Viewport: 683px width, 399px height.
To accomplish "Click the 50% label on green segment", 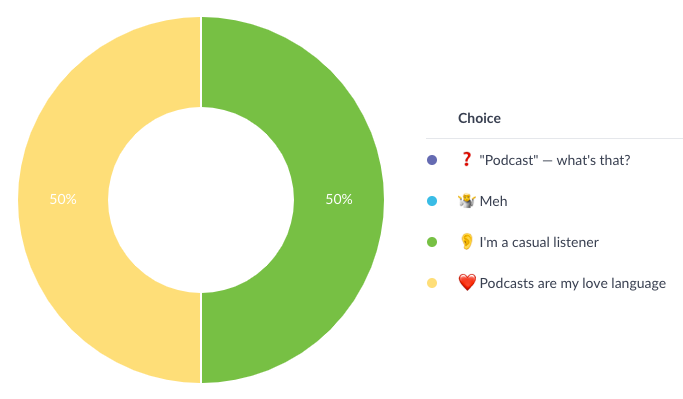I will 339,199.
